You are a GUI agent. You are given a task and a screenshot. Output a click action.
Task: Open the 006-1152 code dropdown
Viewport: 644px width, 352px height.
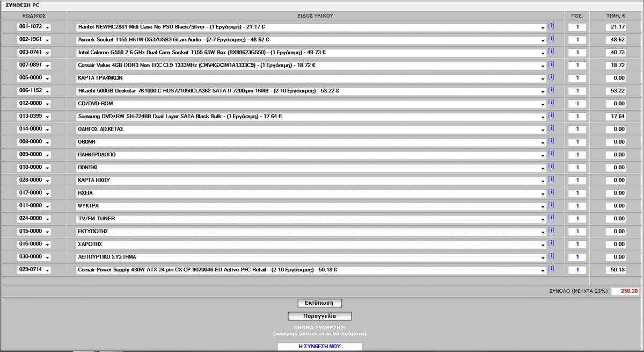(34, 91)
